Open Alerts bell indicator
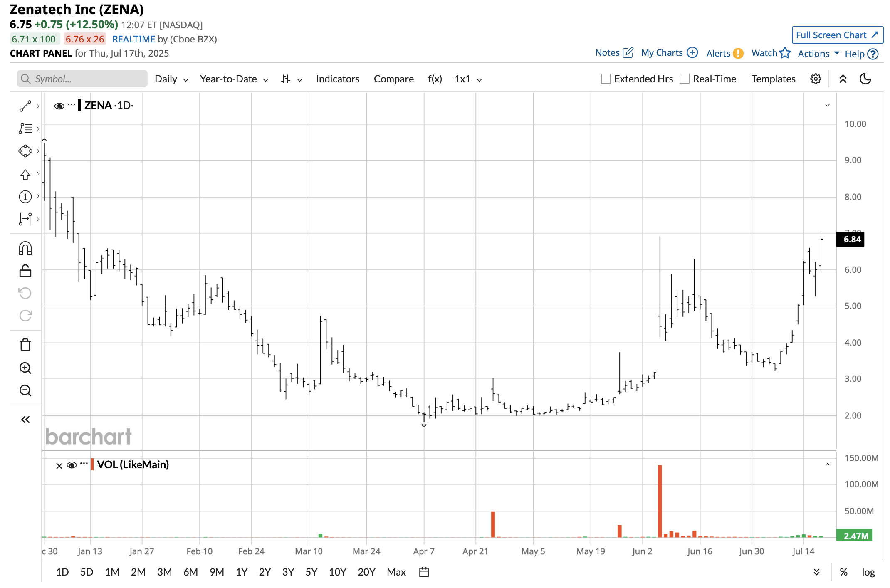Image resolution: width=890 pixels, height=588 pixels. pos(738,53)
